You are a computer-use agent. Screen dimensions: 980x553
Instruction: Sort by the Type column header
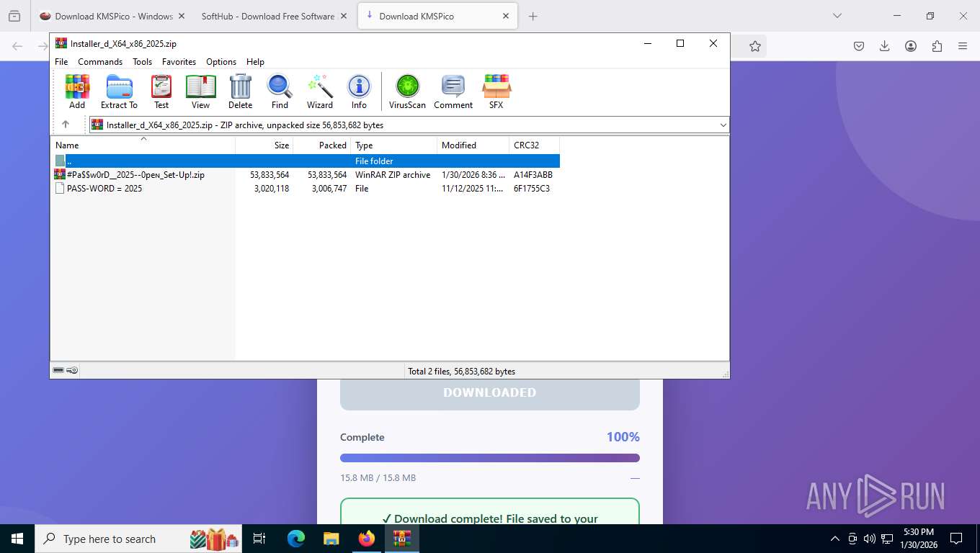pos(394,145)
